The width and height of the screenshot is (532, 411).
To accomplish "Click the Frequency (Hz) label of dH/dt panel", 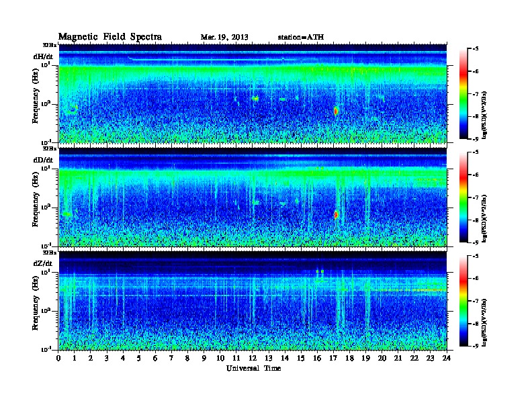I will (x=36, y=96).
